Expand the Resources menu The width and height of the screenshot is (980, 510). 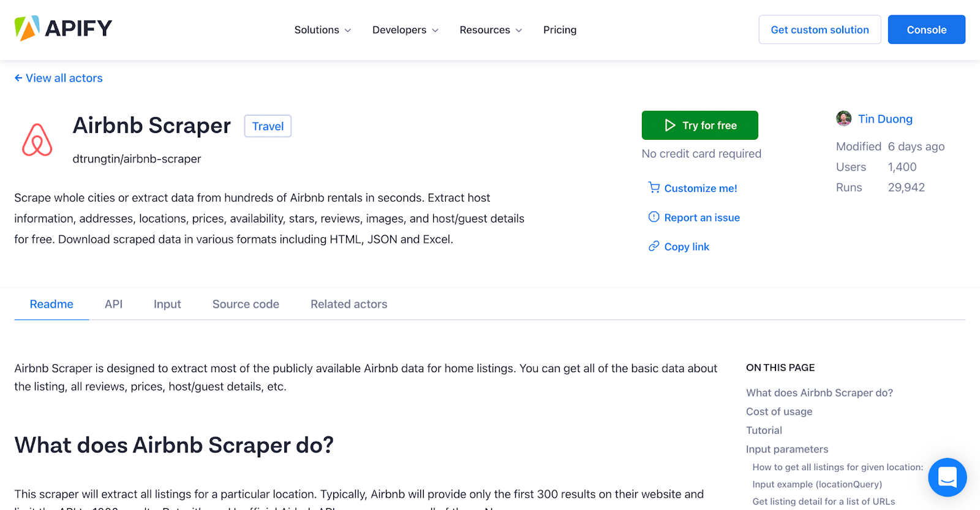(491, 29)
